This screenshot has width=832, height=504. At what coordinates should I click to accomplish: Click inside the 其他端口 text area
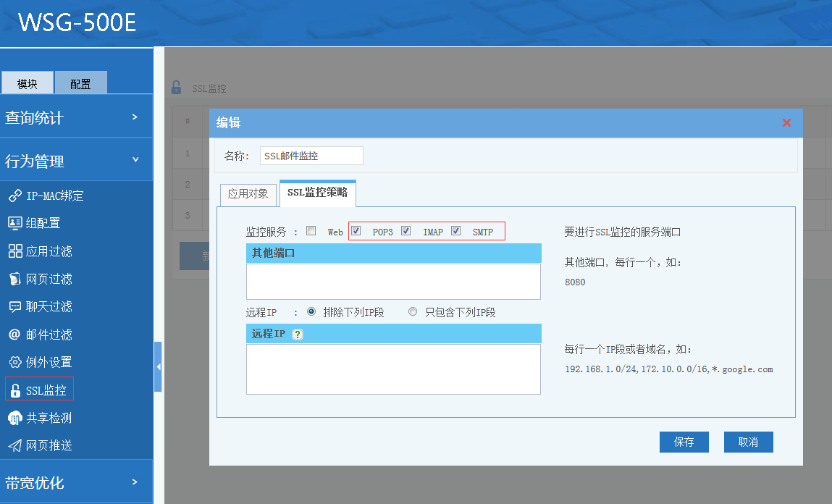tap(393, 281)
